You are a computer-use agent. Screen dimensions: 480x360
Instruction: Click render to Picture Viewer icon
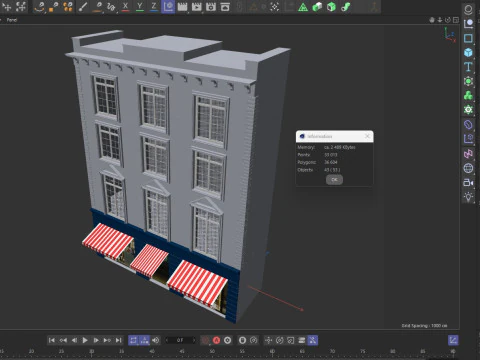(x=197, y=7)
